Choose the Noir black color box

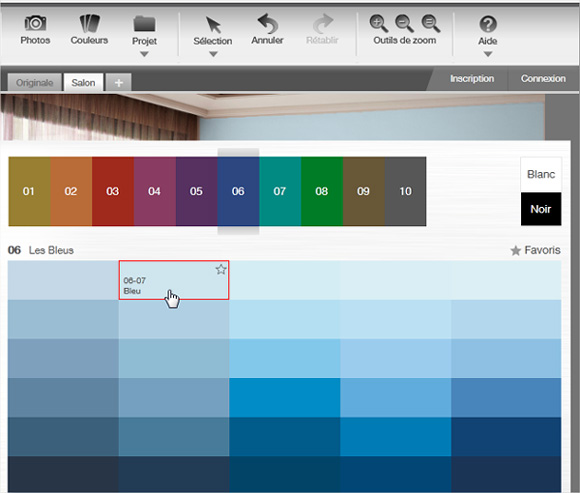(541, 209)
